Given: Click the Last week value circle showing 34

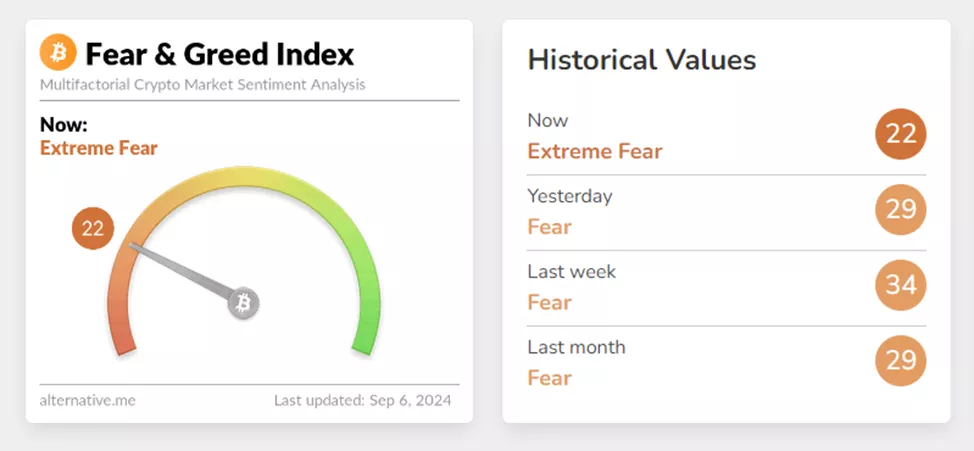Looking at the screenshot, I should [901, 285].
